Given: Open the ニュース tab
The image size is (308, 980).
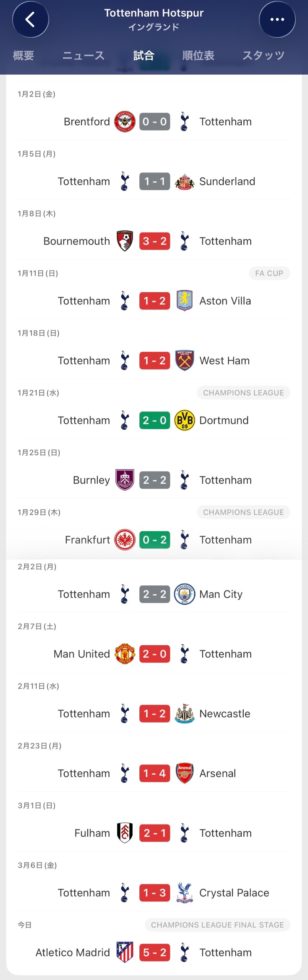Looking at the screenshot, I should (x=84, y=55).
